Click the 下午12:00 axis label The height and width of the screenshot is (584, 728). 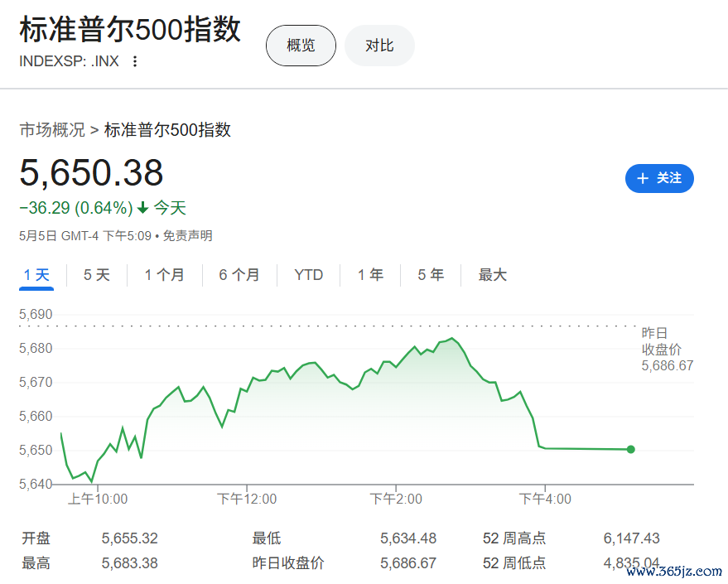(247, 499)
